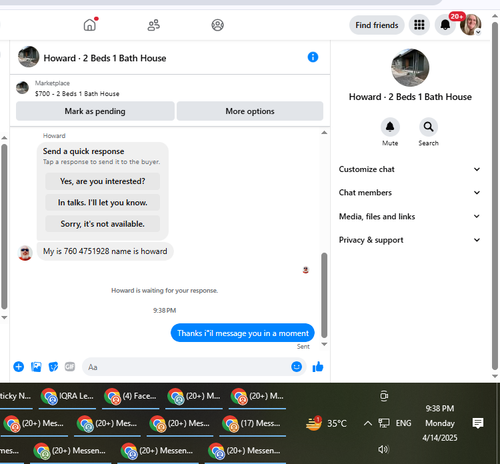
Task: Open the Groups icon in top navigation
Action: click(218, 25)
